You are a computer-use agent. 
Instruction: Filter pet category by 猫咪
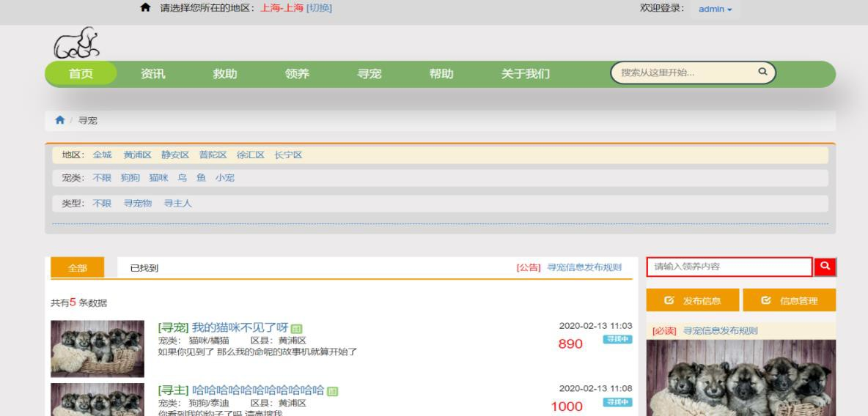coord(158,177)
